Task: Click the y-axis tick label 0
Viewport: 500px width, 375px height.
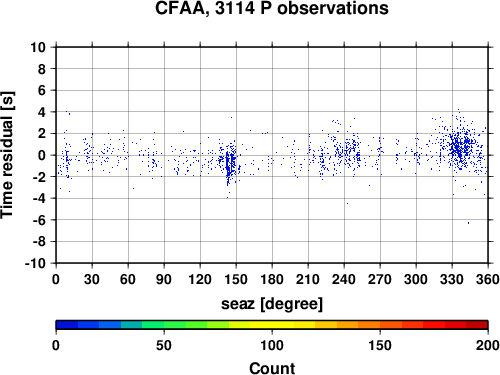Action: pos(42,155)
